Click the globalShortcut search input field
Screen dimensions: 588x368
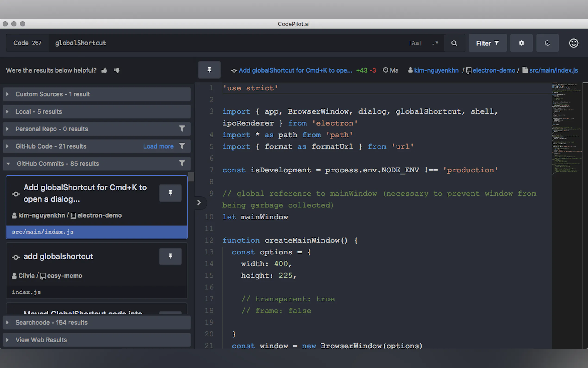pyautogui.click(x=219, y=43)
